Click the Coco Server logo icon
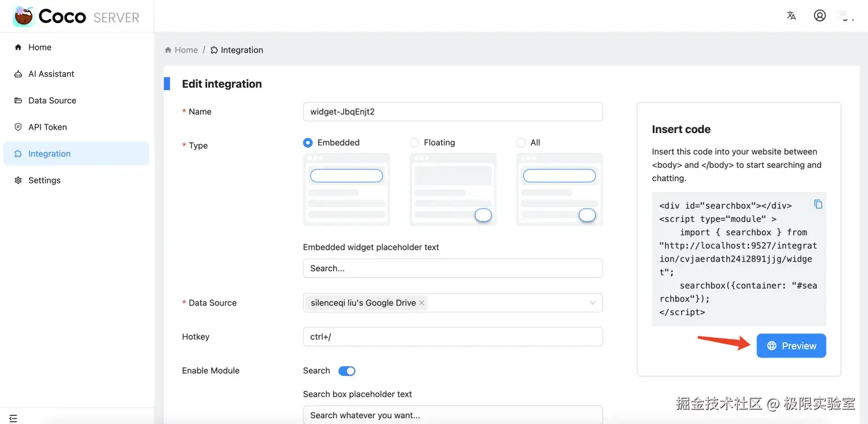This screenshot has width=868, height=424. [24, 17]
